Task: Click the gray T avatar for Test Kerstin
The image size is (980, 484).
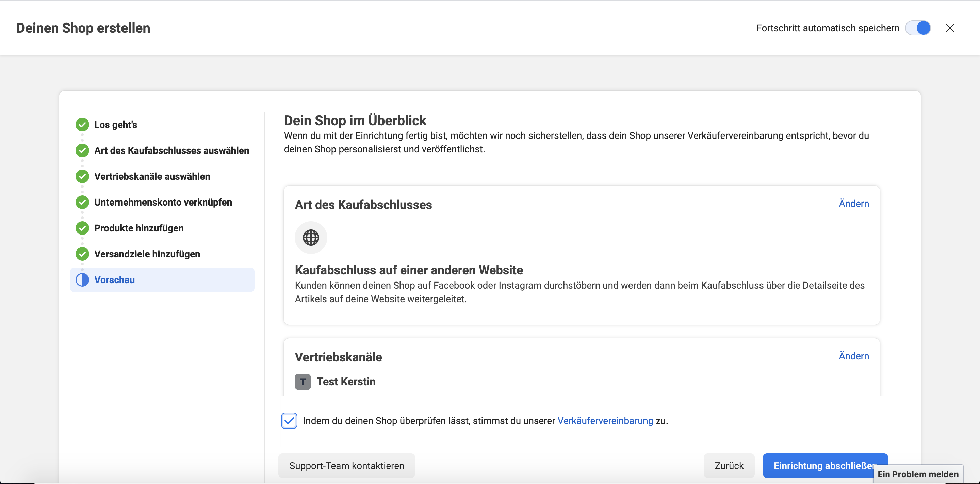Action: tap(303, 382)
